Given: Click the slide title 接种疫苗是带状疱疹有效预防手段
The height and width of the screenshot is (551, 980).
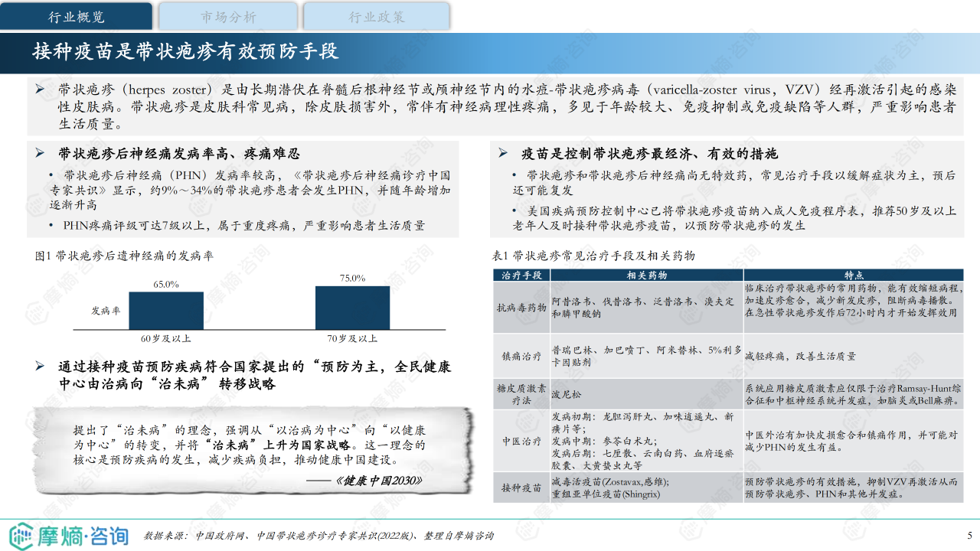Looking at the screenshot, I should pos(185,52).
